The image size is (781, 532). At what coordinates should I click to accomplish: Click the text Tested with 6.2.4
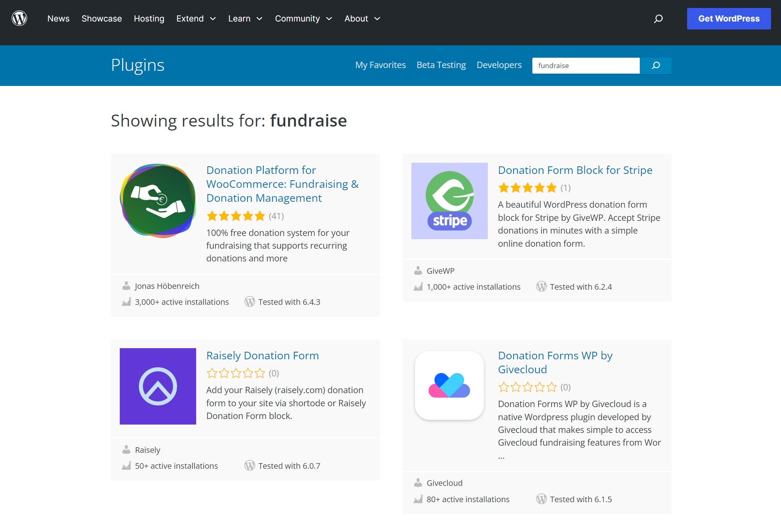[581, 287]
